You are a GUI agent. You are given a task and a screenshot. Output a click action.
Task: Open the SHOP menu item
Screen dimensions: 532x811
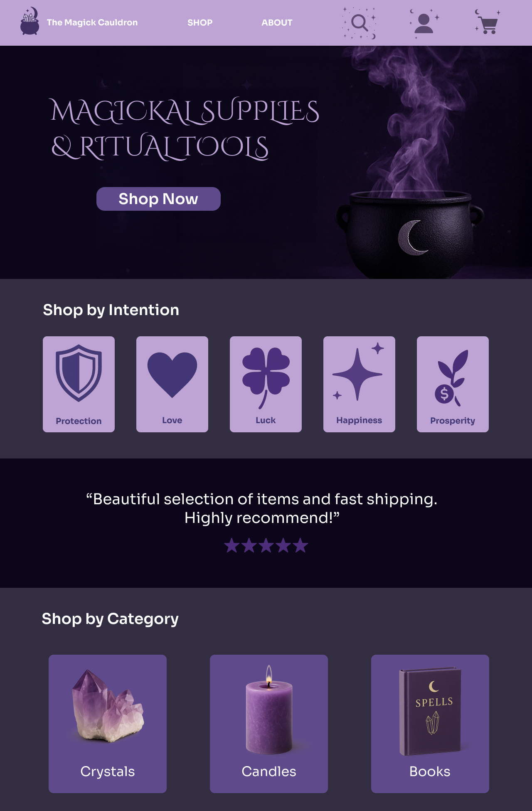pyautogui.click(x=200, y=22)
